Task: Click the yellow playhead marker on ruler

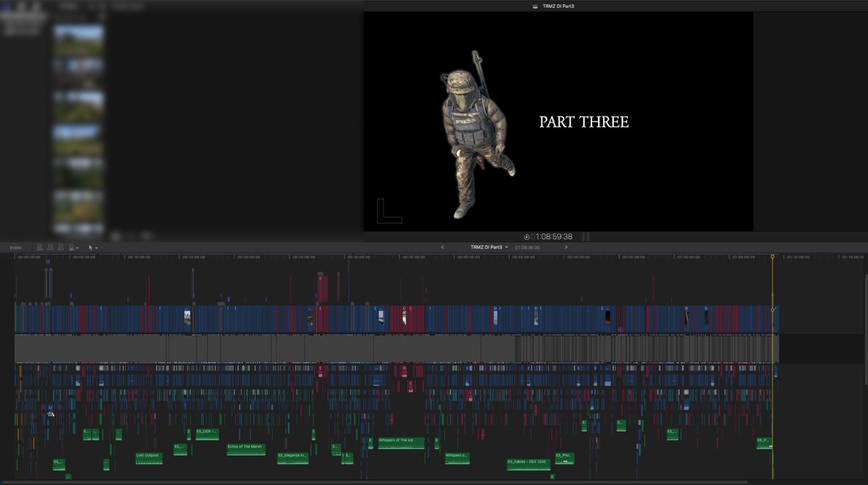Action: click(772, 257)
